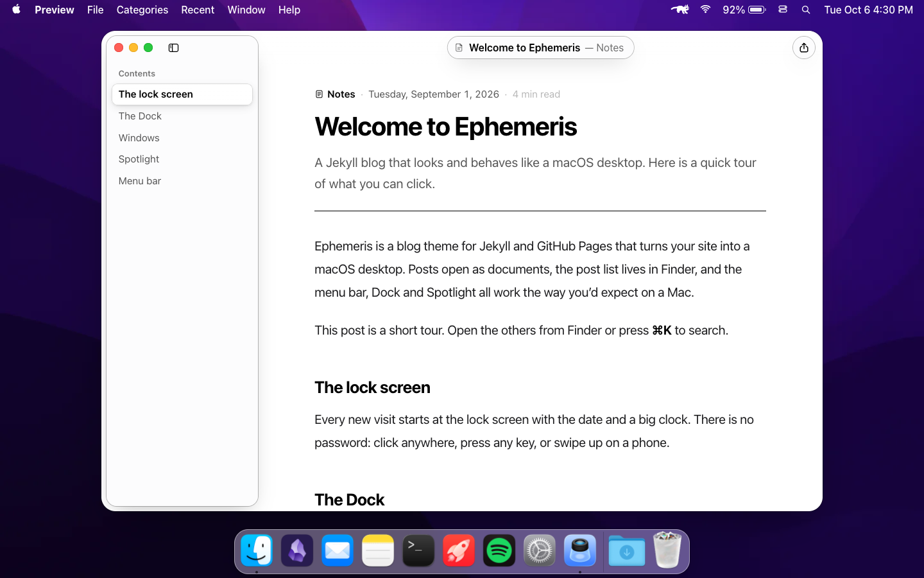Jump to 'Spotlight' section in Contents
Image resolution: width=924 pixels, height=578 pixels.
point(182,159)
